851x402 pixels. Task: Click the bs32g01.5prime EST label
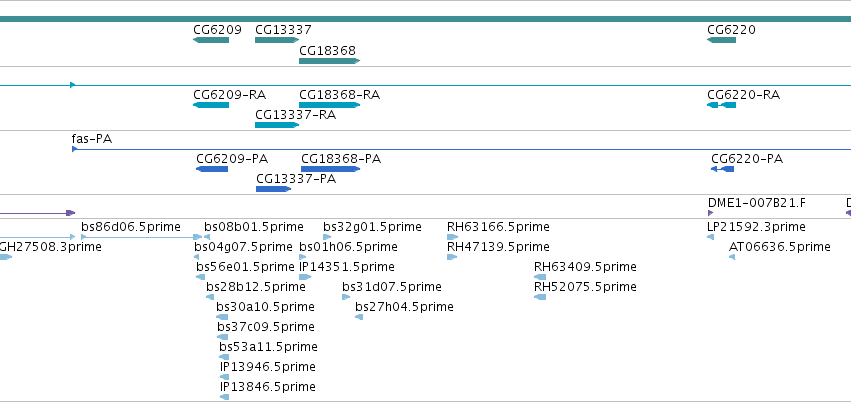click(372, 227)
